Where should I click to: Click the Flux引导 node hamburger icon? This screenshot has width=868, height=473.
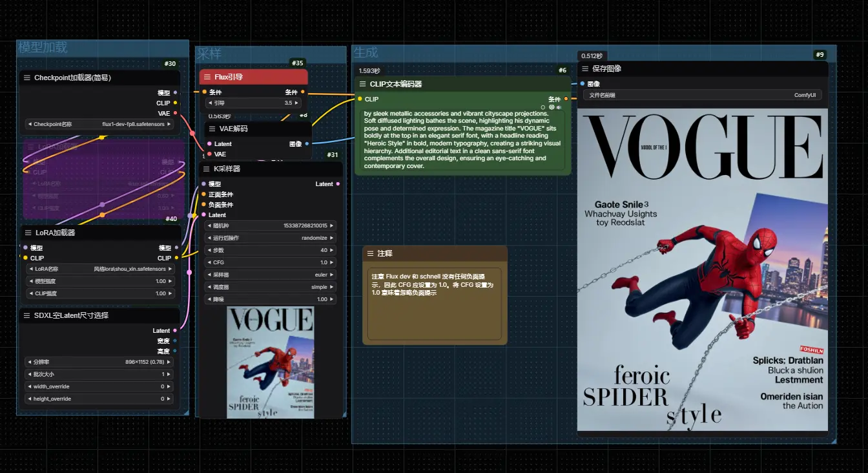click(208, 77)
